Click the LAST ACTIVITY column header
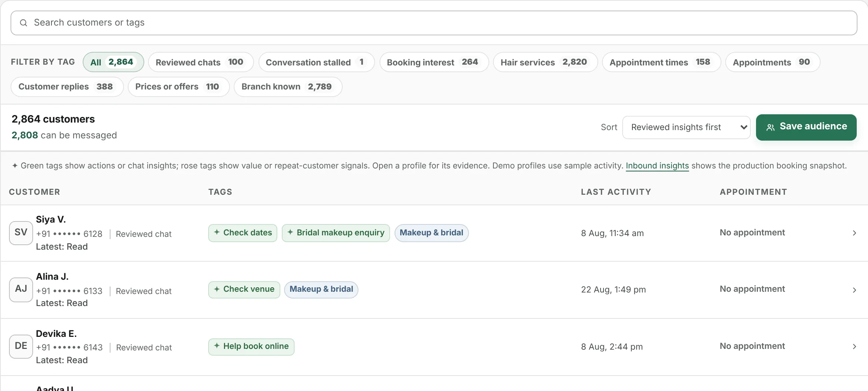Image resolution: width=868 pixels, height=391 pixels. (x=616, y=192)
